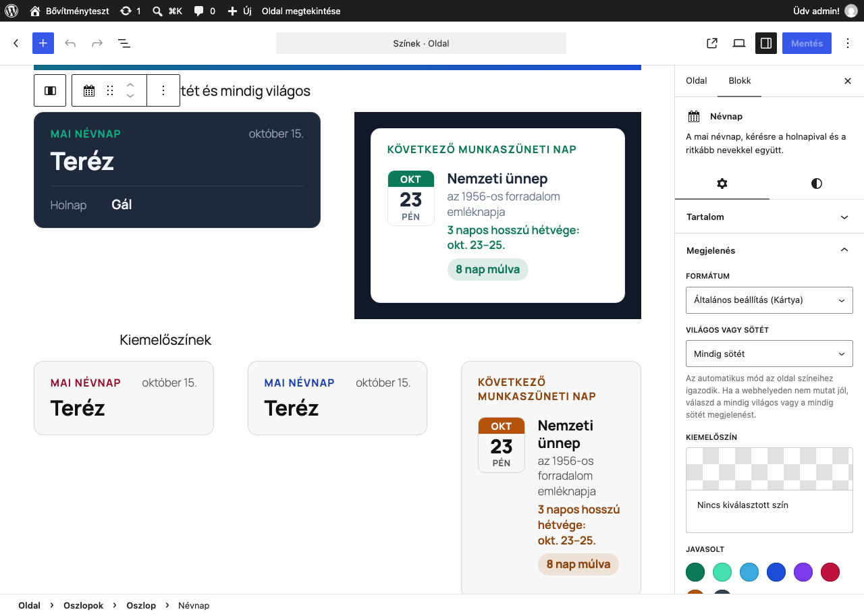Image resolution: width=864 pixels, height=616 pixels.
Task: Move the block down with the arrow
Action: pos(131,96)
